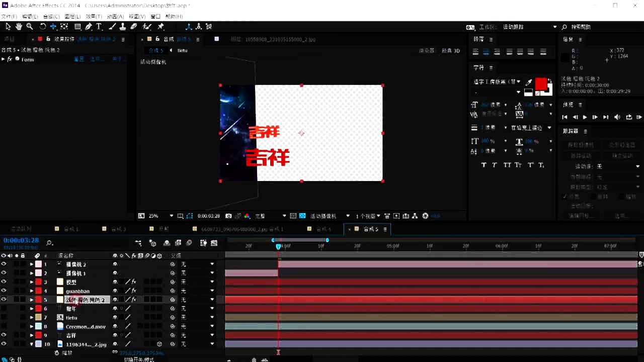This screenshot has width=644, height=362.
Task: Hide the 吉祥 layer with its eye
Action: [x=4, y=335]
